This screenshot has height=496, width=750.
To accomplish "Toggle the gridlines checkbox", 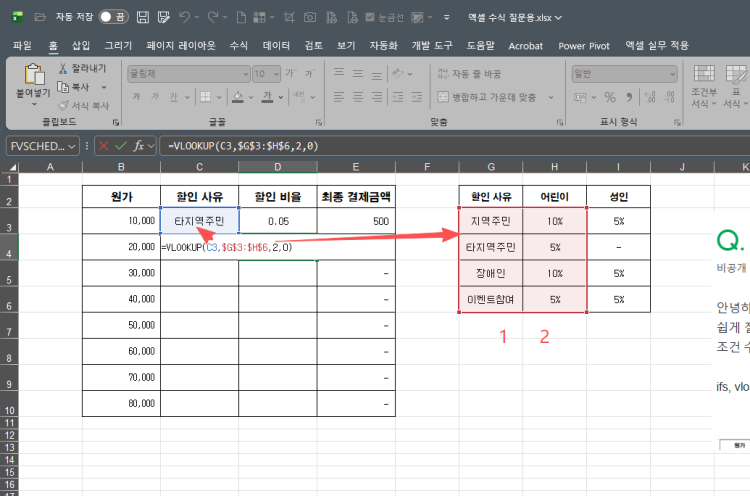I will 370,18.
